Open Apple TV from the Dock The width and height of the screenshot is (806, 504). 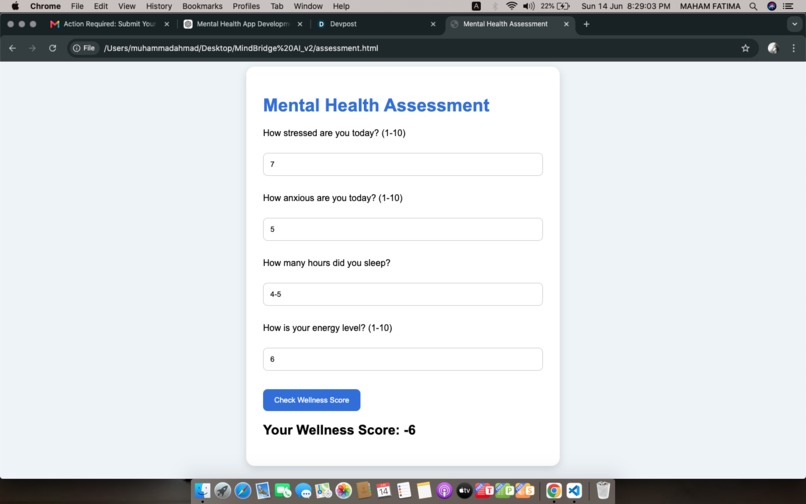[464, 490]
